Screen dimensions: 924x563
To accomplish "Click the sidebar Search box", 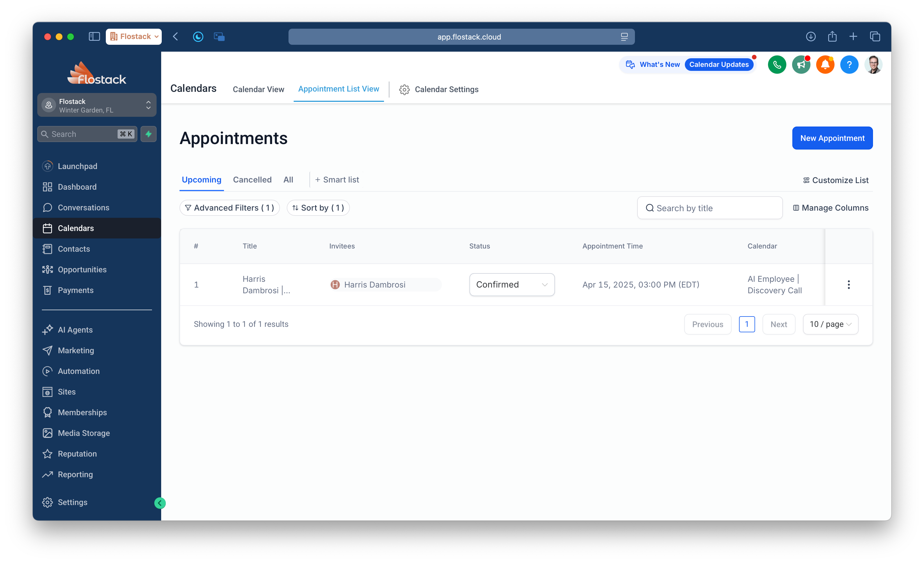I will point(87,134).
